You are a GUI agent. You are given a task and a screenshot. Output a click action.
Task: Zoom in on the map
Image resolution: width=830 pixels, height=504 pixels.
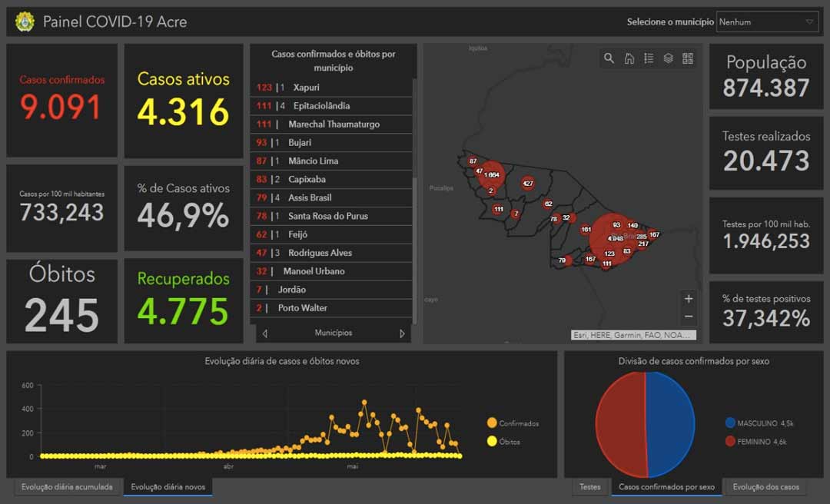689,299
